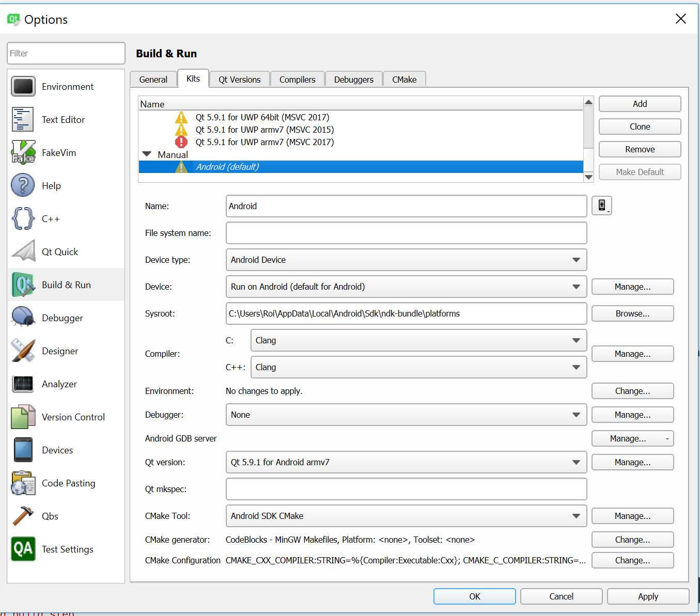
Task: Switch to the General tab
Action: pos(153,80)
